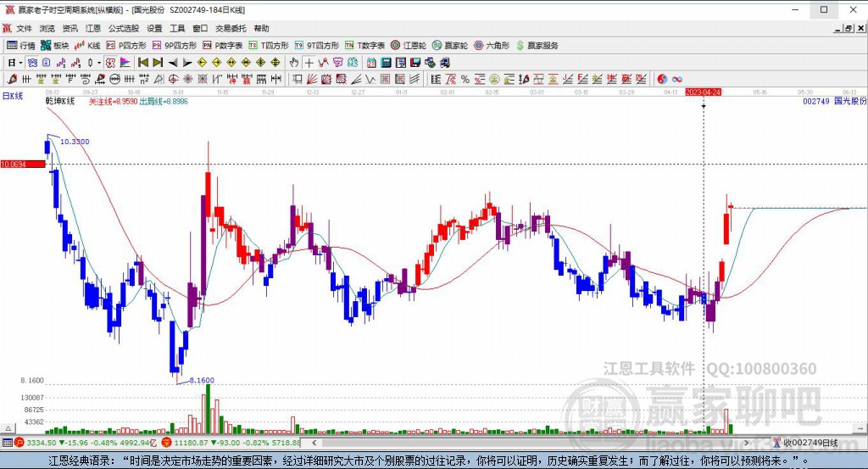868x469 pixels.
Task: Click the last yellow diamond arrow icon
Action: [275, 63]
